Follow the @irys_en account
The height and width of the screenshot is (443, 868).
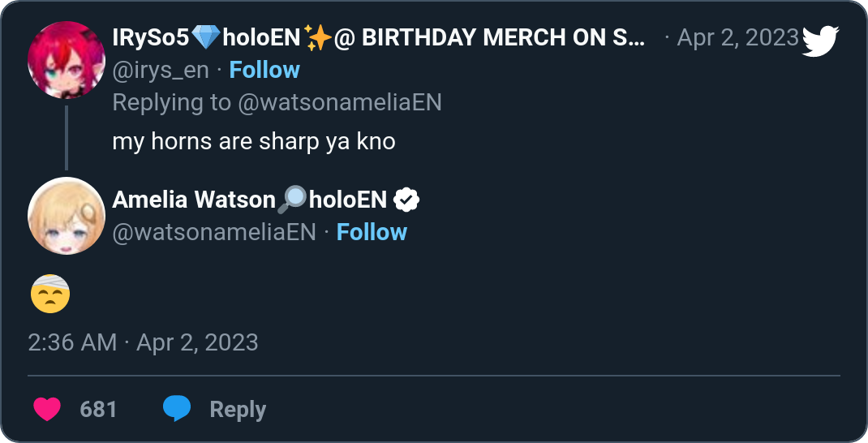tap(264, 70)
